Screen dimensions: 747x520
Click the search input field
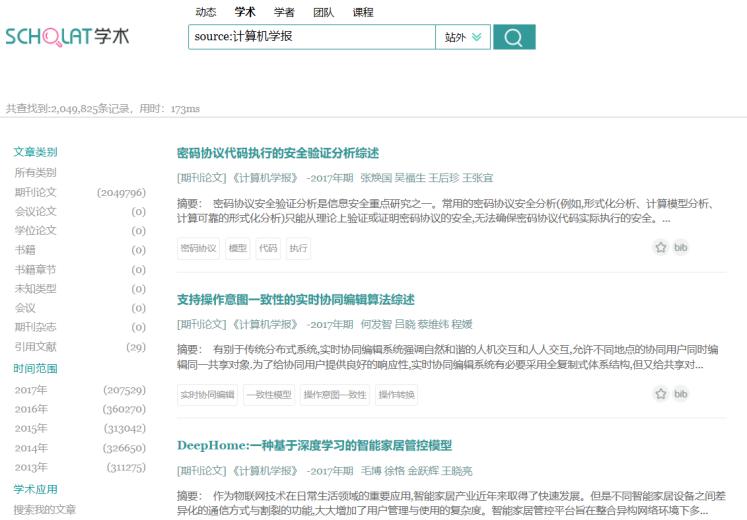pyautogui.click(x=311, y=37)
